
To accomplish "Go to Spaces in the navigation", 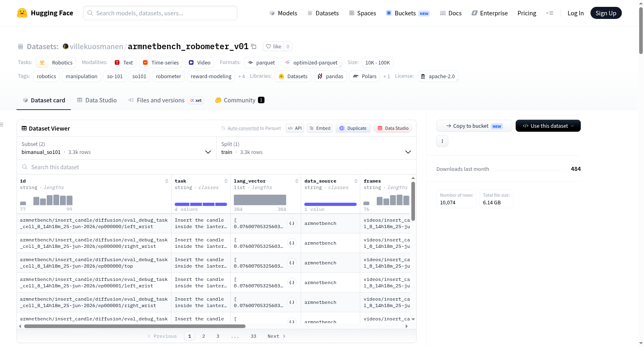I will 362,13.
